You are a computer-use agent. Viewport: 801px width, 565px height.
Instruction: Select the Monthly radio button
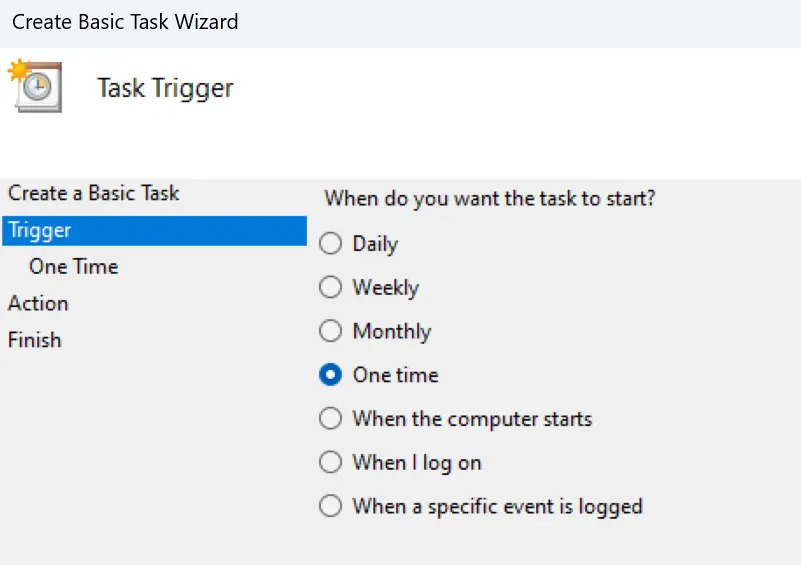click(331, 331)
